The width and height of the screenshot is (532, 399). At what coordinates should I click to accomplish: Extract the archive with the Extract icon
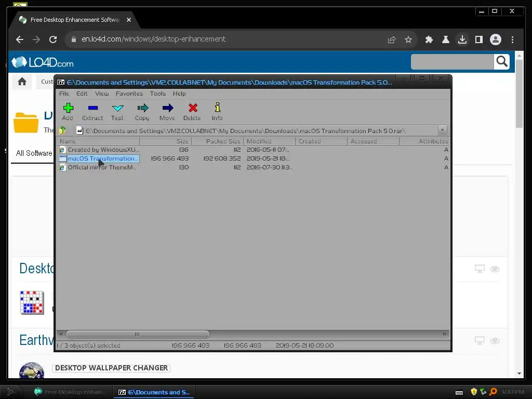click(x=92, y=112)
